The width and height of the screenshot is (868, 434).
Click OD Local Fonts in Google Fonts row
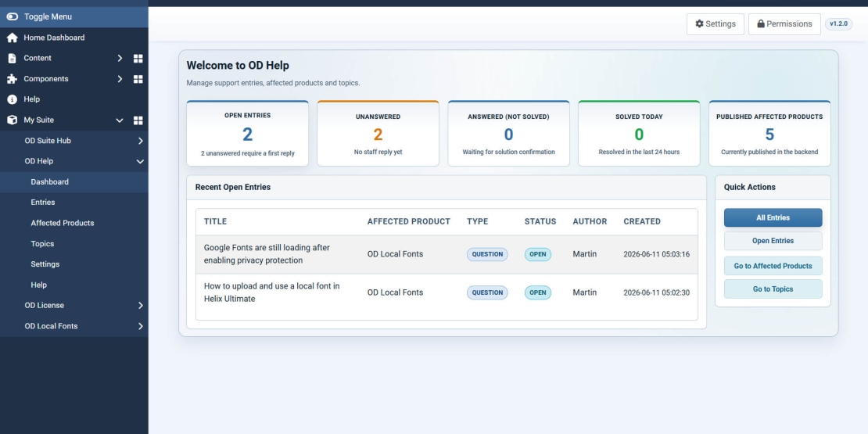[x=395, y=254]
